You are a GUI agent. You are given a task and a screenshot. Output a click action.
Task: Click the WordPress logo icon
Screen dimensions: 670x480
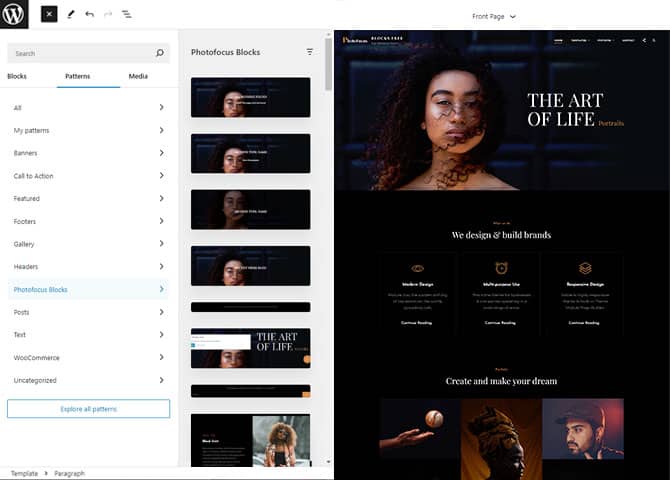click(x=15, y=15)
